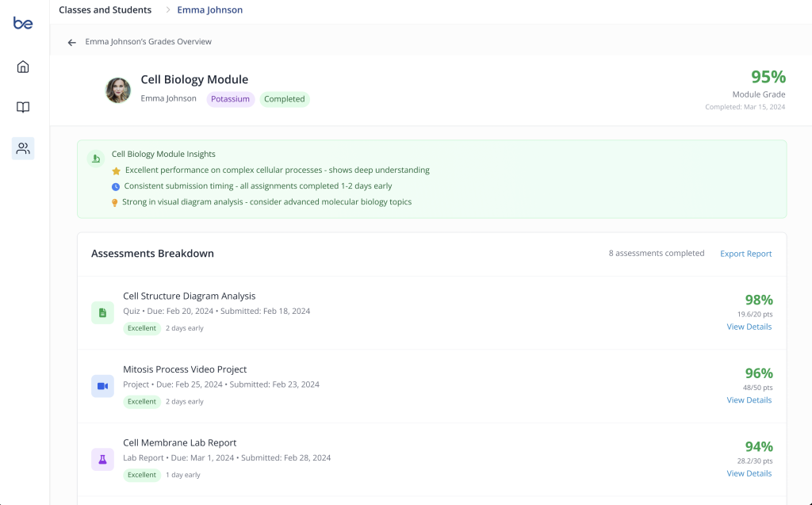Click 'Lab Report • Due: Mar 1, 2024' line
The image size is (812, 505).
click(227, 458)
